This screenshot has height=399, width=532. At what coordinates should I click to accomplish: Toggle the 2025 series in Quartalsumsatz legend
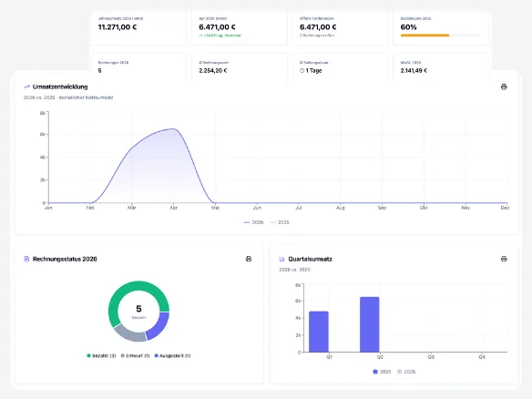click(406, 372)
